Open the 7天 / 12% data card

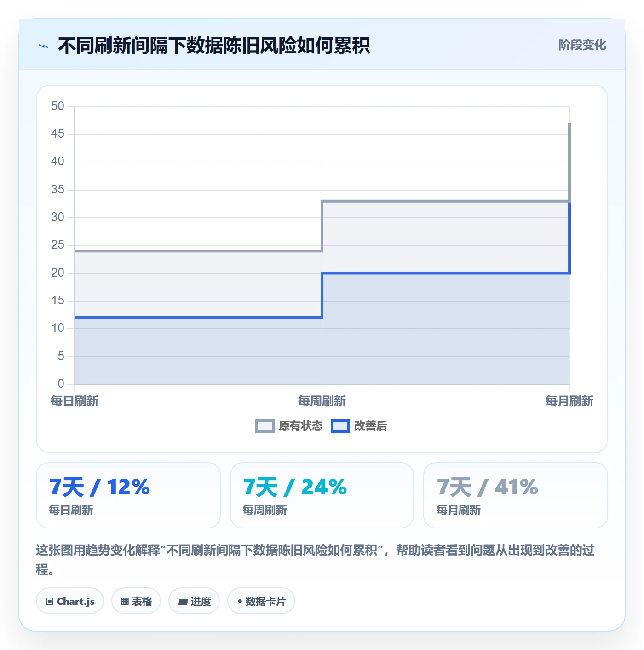click(128, 495)
